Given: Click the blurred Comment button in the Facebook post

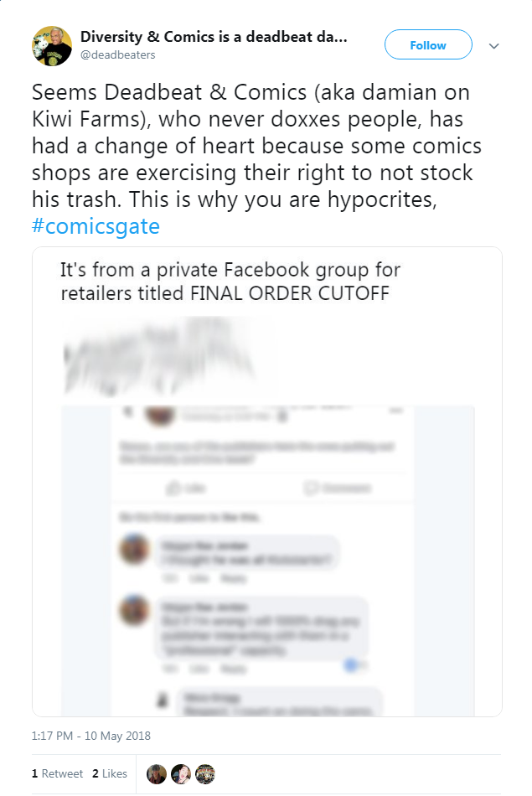Looking at the screenshot, I should 337,488.
